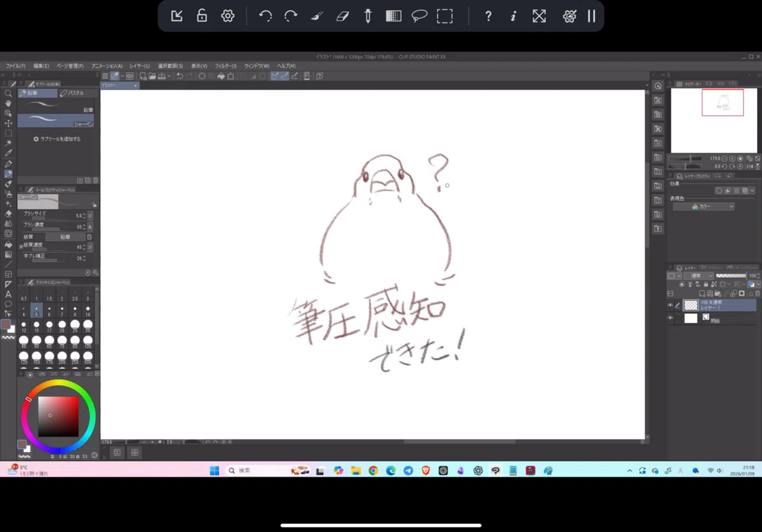Click the CLIP STUDIO launch icon in command bar

(130, 76)
